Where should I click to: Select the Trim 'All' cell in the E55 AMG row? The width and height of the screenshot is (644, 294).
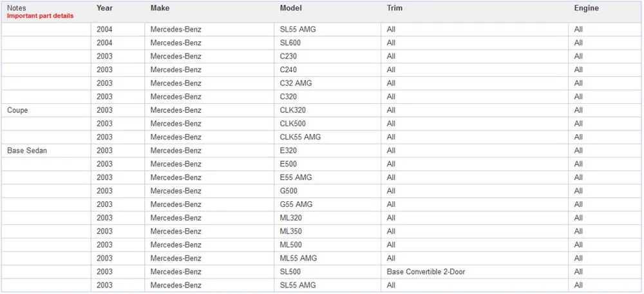391,178
